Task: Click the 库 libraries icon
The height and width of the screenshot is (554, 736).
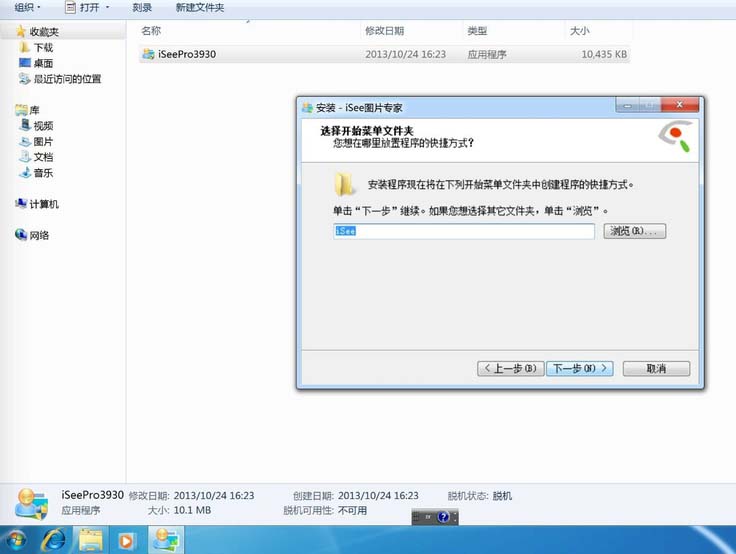Action: pos(21,110)
